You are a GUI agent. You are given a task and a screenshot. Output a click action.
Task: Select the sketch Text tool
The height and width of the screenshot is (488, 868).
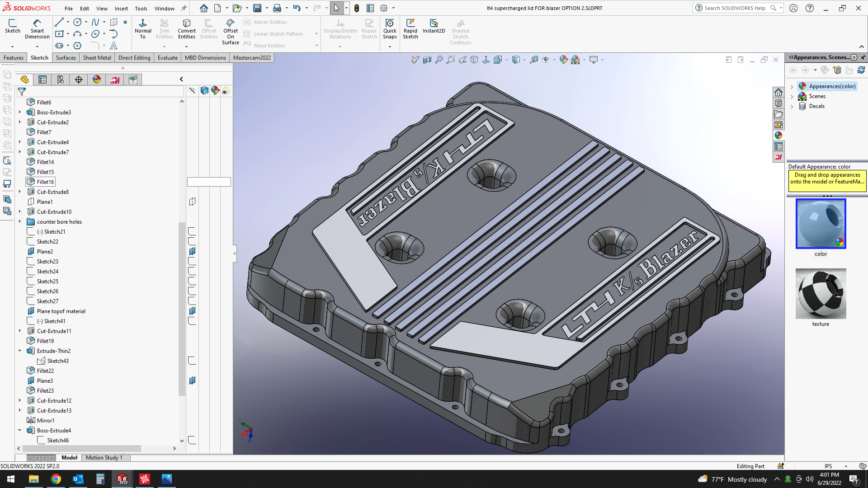point(113,46)
